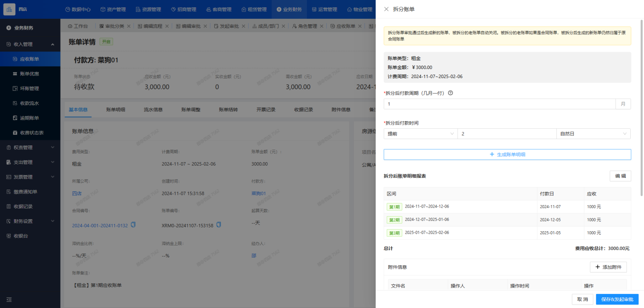Collapse the sidebar using bottom-left menu icon

[x=9, y=299]
